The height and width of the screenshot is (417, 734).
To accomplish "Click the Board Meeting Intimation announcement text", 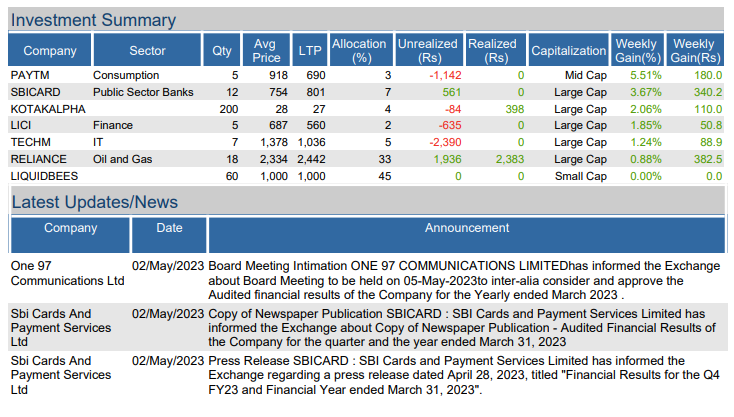I will [x=463, y=280].
